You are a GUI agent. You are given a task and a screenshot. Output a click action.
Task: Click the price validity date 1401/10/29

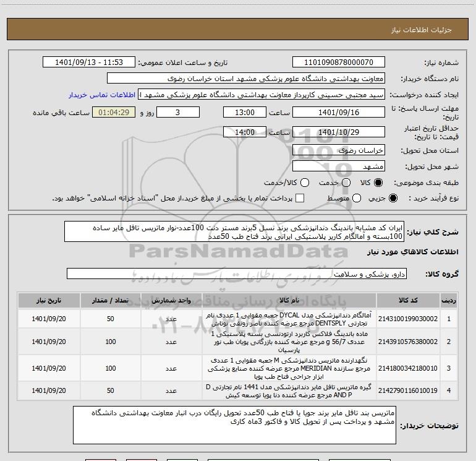pyautogui.click(x=339, y=132)
